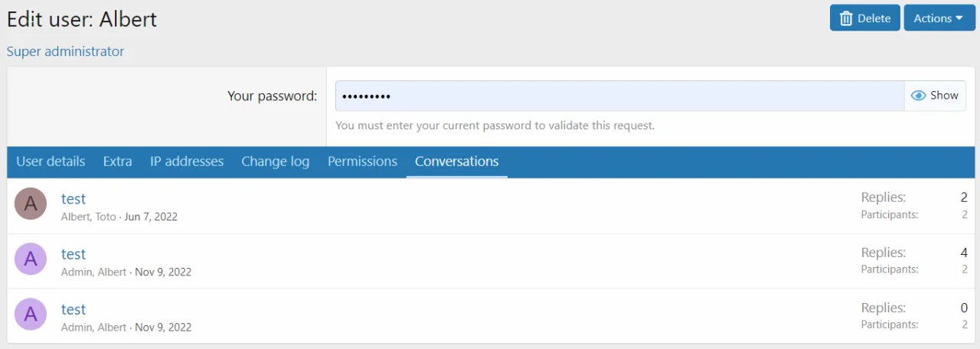Open the Extra tab
The width and height of the screenshot is (980, 349).
coord(117,161)
